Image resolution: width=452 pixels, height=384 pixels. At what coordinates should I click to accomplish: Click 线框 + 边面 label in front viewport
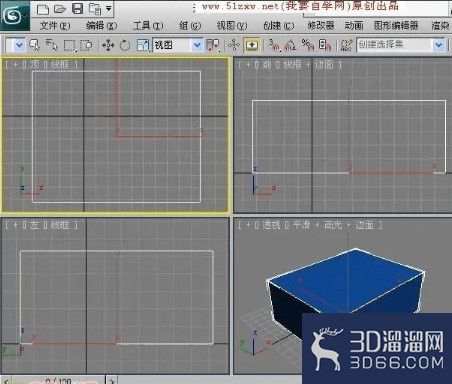[308, 64]
